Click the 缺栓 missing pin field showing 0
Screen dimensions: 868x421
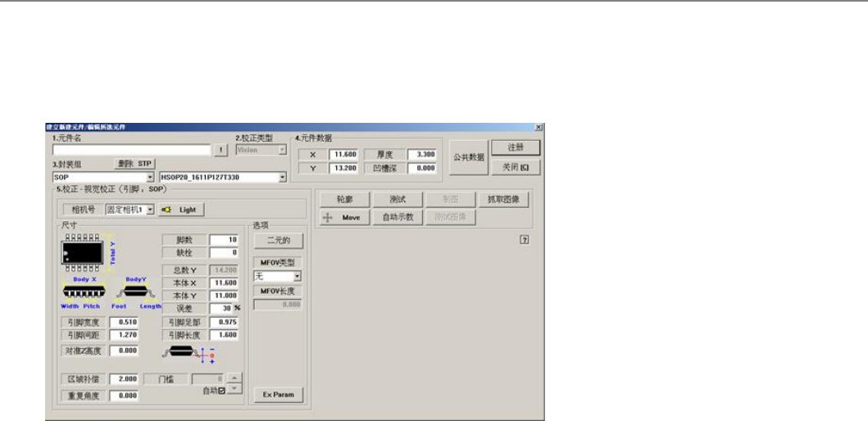224,253
